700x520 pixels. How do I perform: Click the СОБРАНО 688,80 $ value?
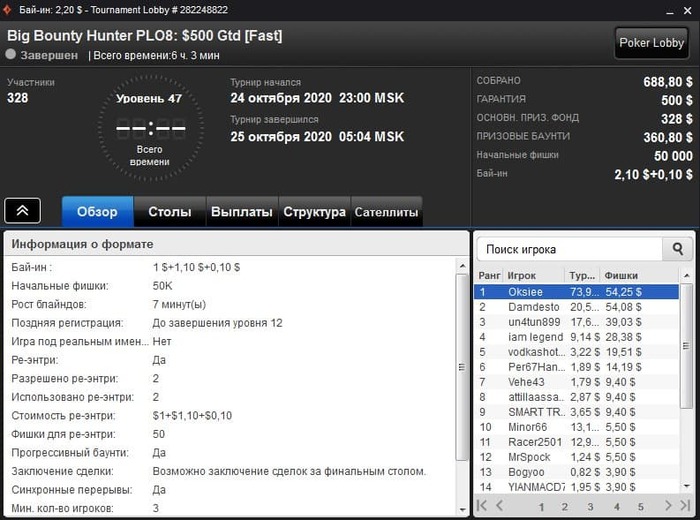pyautogui.click(x=668, y=82)
